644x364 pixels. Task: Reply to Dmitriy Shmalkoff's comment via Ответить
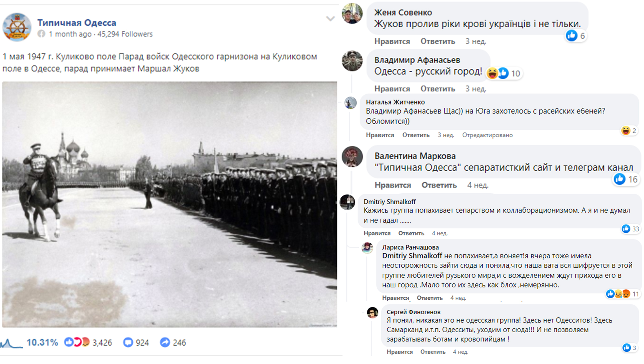pos(411,233)
